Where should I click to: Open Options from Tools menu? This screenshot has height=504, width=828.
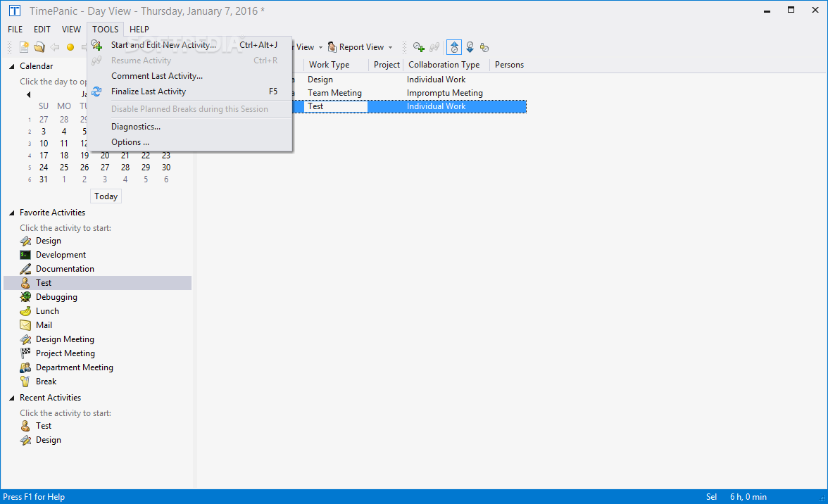(190, 142)
